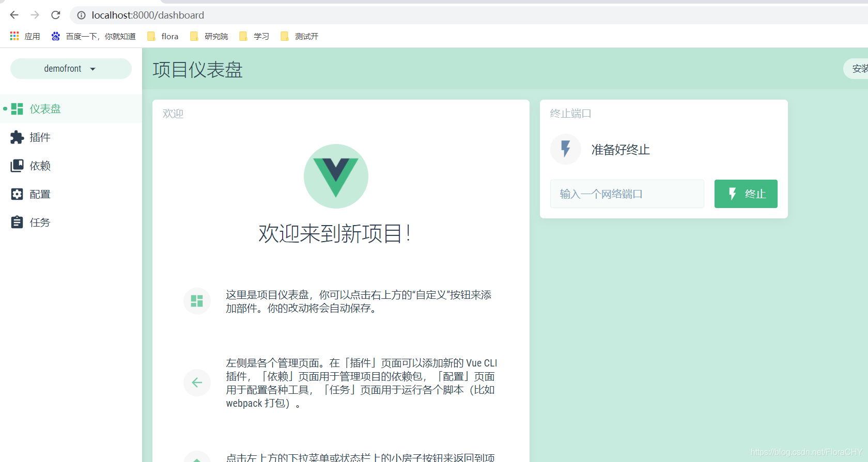
Task: Click the 准备好终止 status text
Action: coord(621,150)
